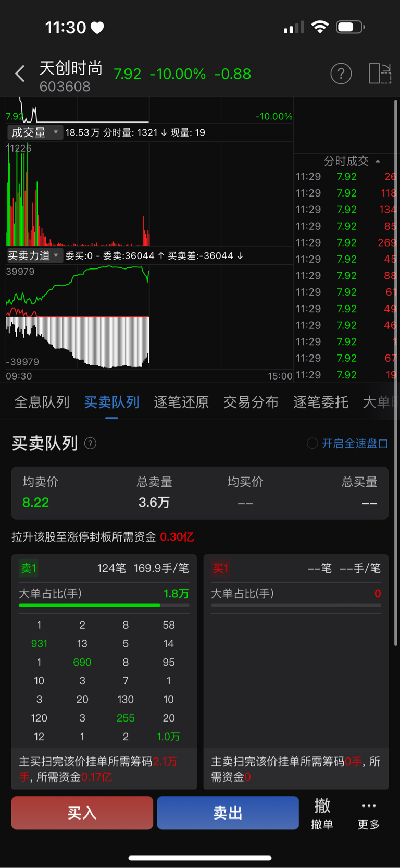Image resolution: width=400 pixels, height=868 pixels.
Task: Tap the 撤单 cancel order icon
Action: (322, 814)
